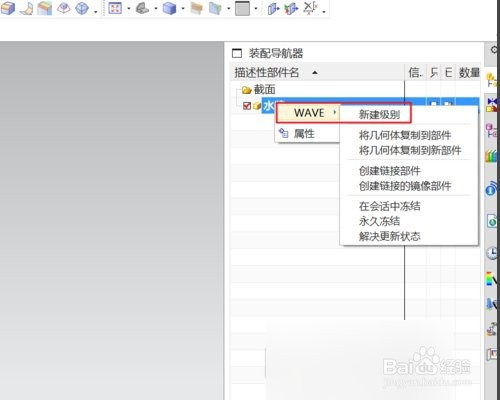
Task: Open the rendering style dropdown arrow
Action: (183, 8)
